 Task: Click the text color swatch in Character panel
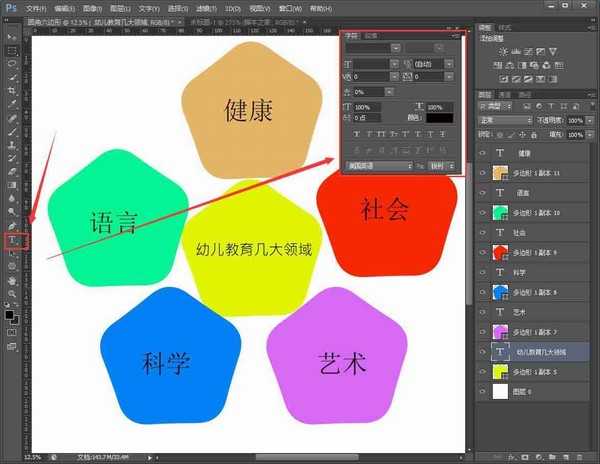click(x=441, y=118)
